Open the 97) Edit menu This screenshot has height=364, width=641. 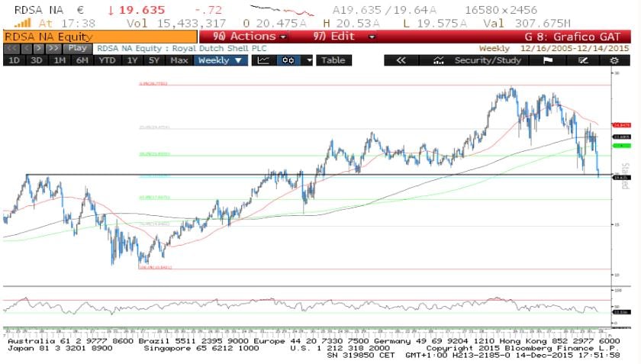pyautogui.click(x=344, y=37)
